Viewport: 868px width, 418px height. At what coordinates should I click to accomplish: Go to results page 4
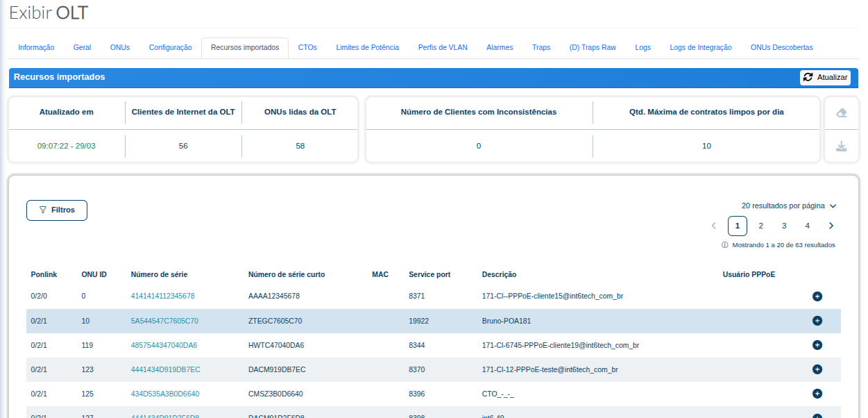(808, 226)
